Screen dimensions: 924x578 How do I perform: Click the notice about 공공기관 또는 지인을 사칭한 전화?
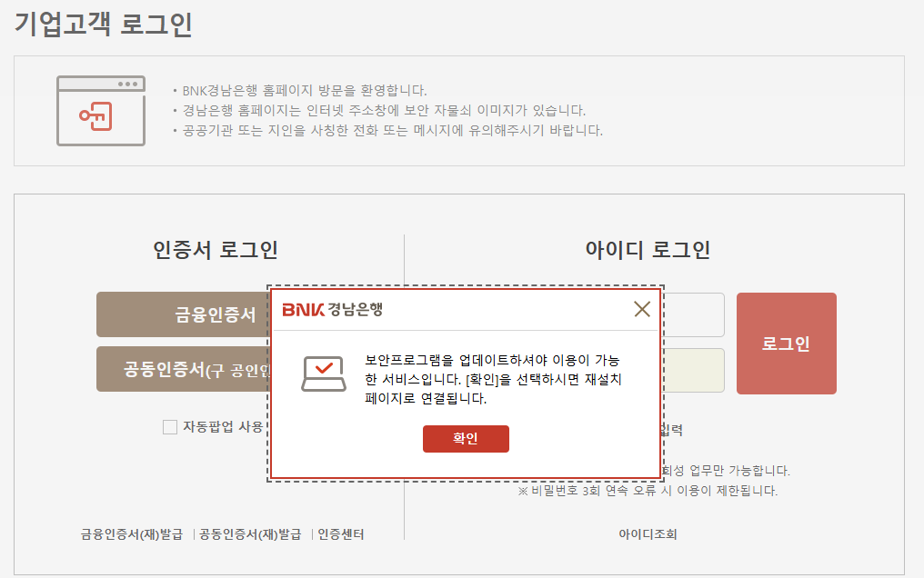pos(393,131)
